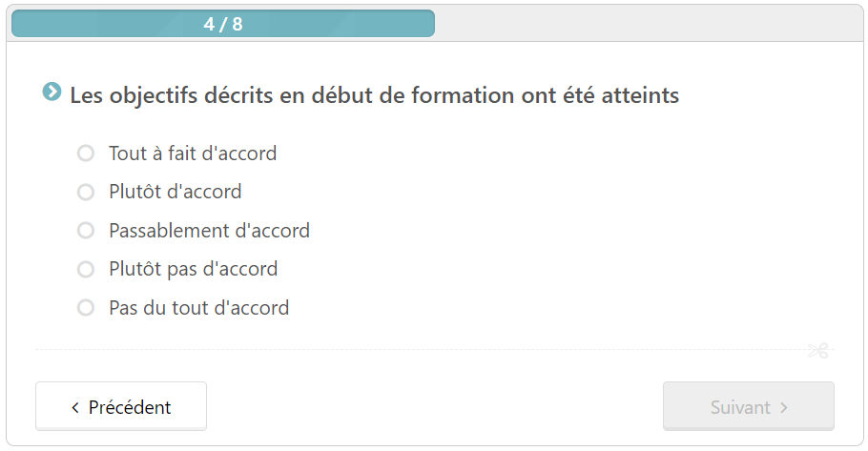Mark the "Plutôt pas d'accord" radio button
The image size is (868, 451).
(x=86, y=269)
